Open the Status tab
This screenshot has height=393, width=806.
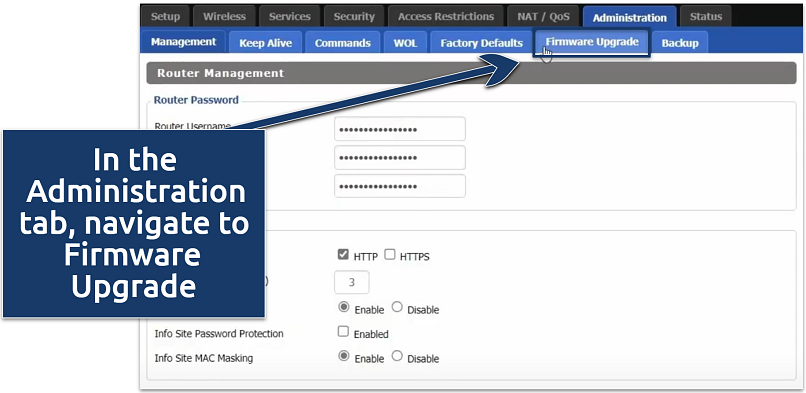706,16
